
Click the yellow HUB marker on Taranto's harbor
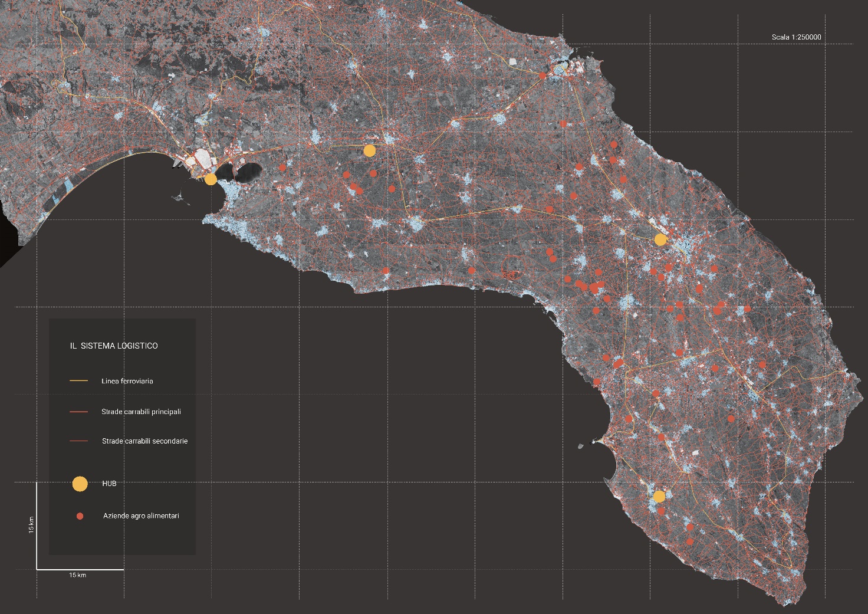pos(211,179)
